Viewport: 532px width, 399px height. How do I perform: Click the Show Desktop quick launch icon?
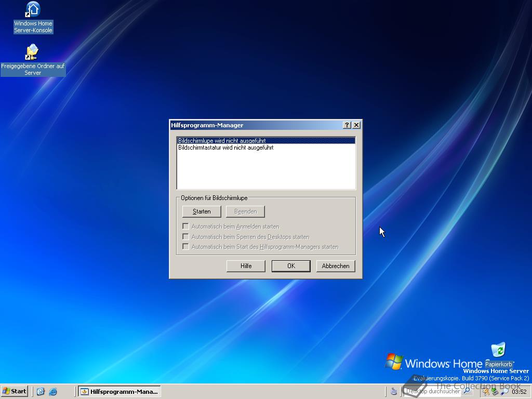pos(41,392)
